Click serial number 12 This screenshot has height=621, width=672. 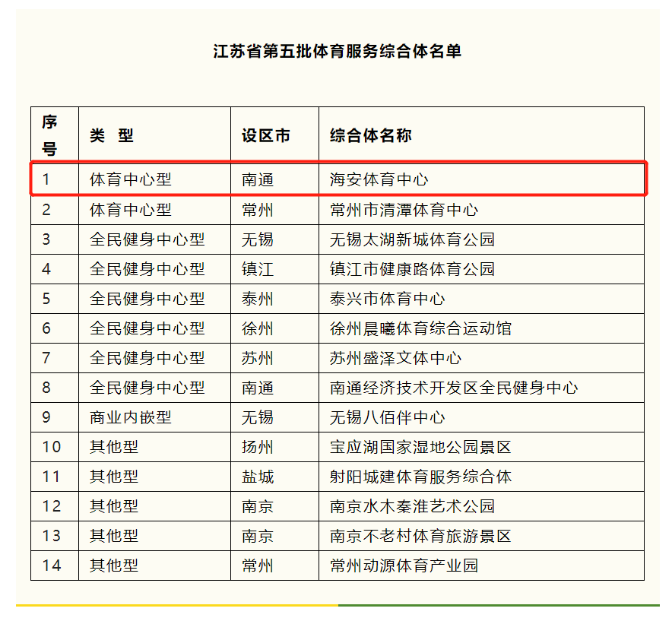[x=52, y=505]
